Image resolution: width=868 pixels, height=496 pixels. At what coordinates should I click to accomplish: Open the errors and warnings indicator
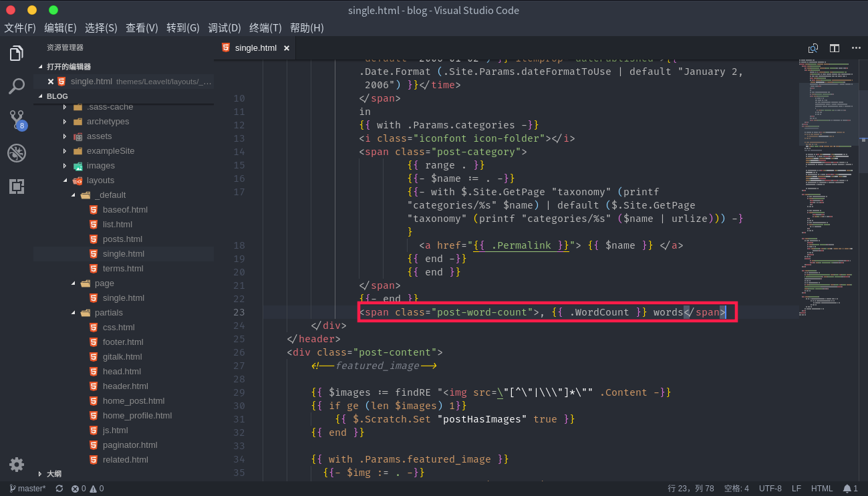pyautogui.click(x=88, y=489)
